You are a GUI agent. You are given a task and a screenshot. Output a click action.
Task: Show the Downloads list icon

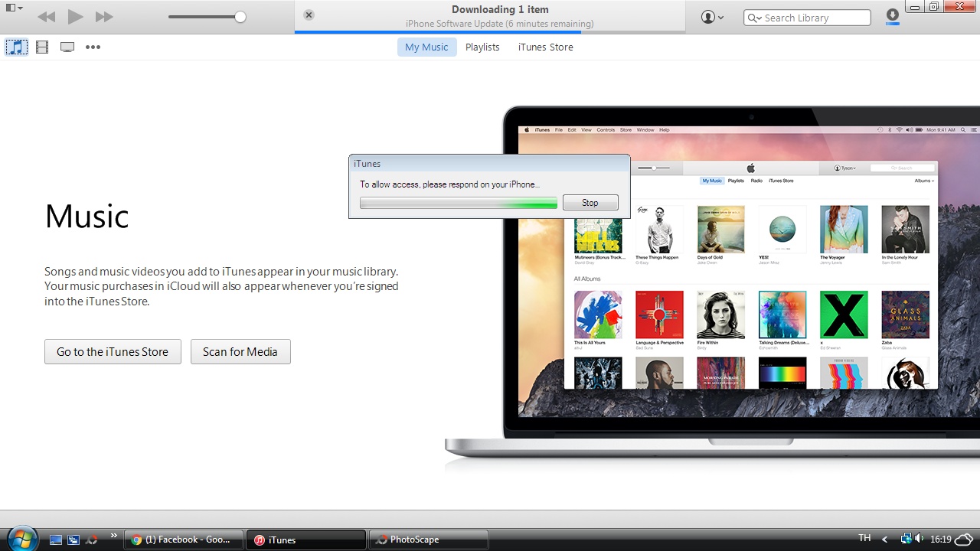tap(892, 16)
